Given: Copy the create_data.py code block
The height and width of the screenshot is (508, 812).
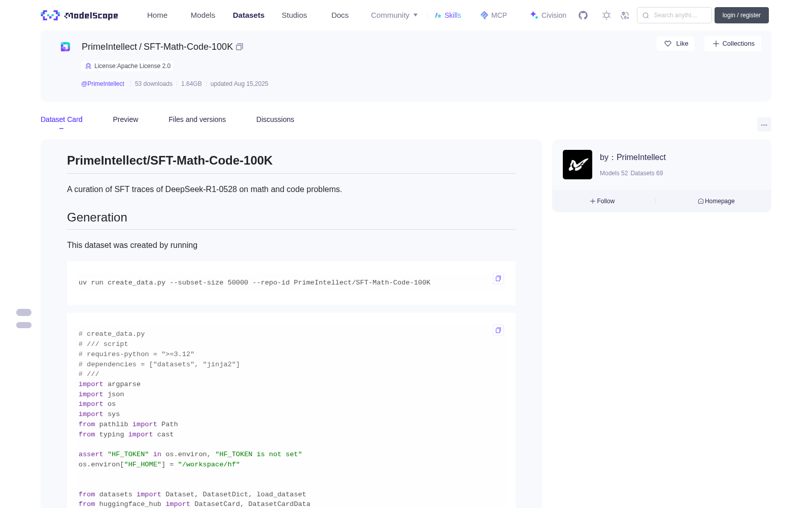Looking at the screenshot, I should click(x=498, y=330).
